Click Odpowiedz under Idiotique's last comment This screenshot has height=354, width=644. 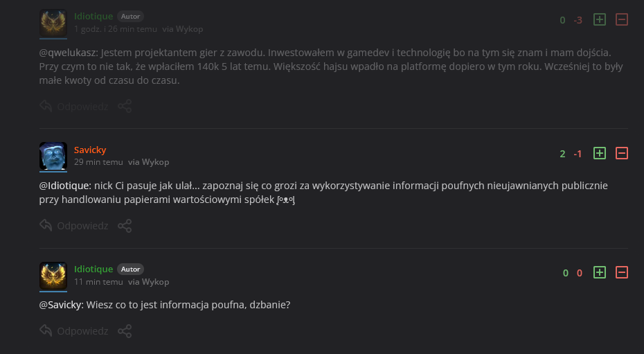[75, 331]
